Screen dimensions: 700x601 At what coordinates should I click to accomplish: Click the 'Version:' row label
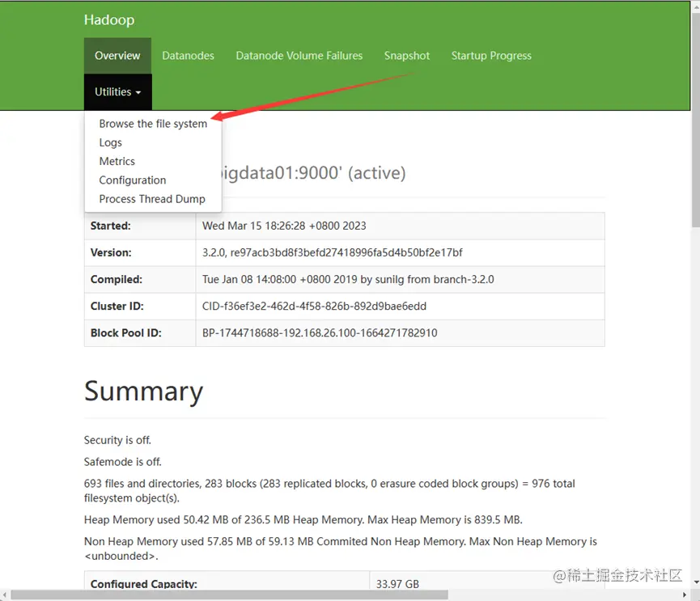click(111, 252)
